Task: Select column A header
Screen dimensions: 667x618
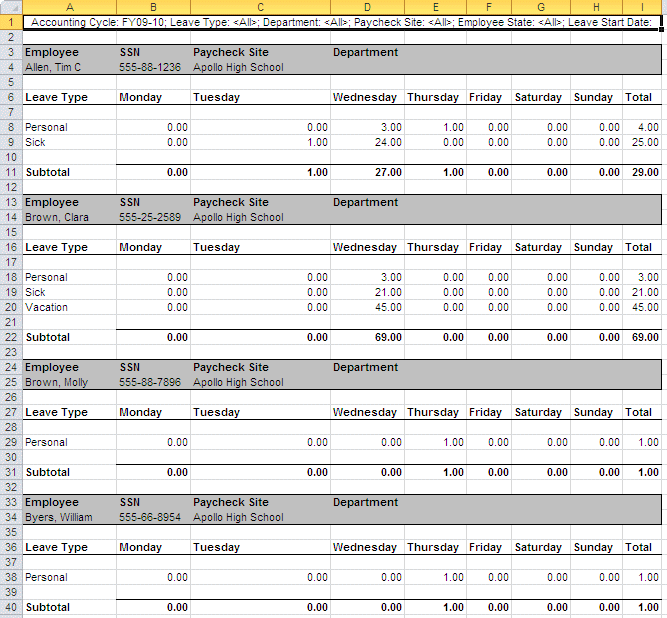Action: click(x=69, y=7)
